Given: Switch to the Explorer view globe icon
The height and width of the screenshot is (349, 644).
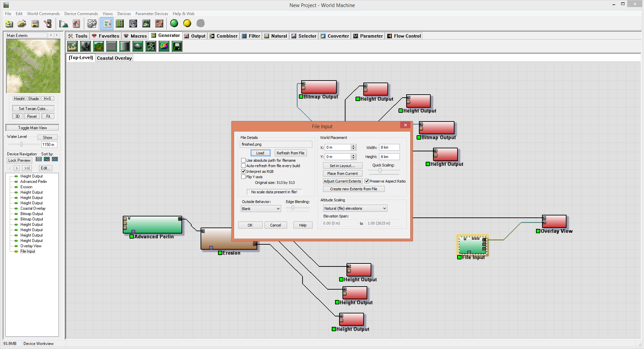Looking at the screenshot, I should (x=133, y=23).
